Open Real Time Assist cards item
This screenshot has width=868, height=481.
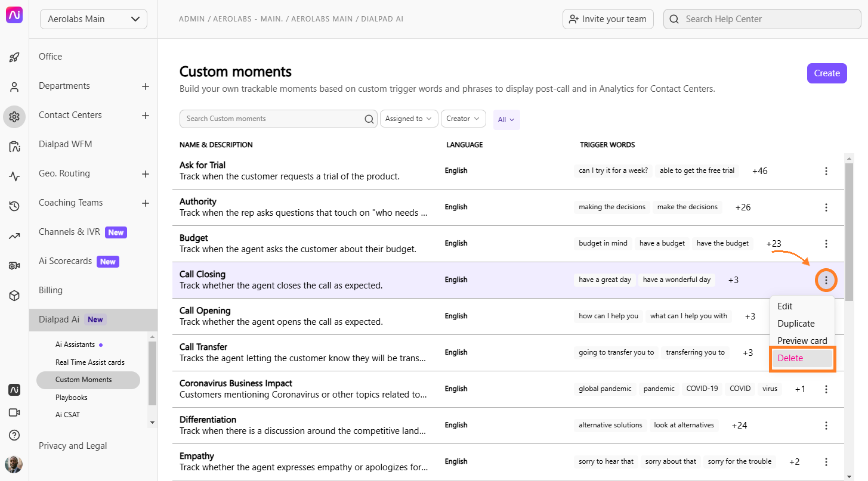(x=90, y=362)
